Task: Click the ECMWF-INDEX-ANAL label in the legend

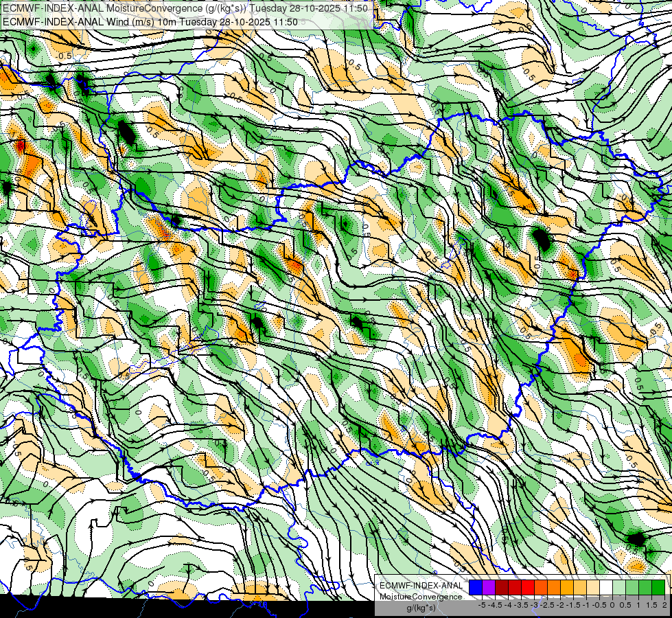Action: point(421,586)
